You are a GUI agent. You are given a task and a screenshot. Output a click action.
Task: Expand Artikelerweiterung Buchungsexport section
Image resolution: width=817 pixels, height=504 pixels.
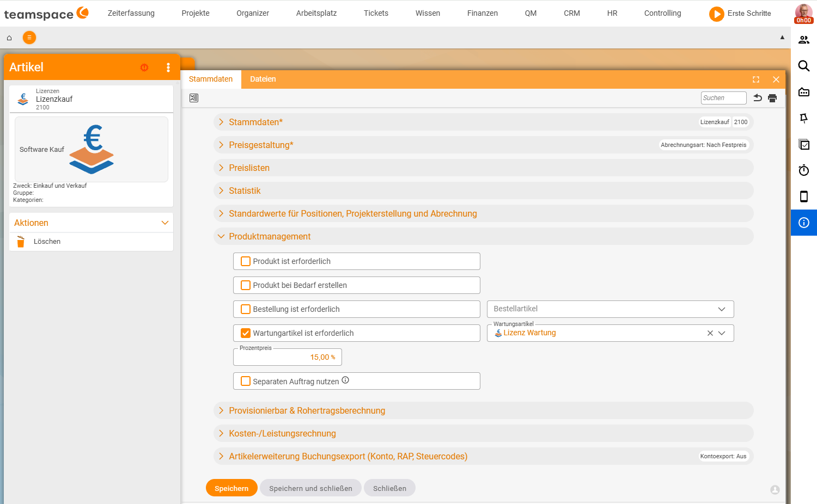tap(484, 456)
